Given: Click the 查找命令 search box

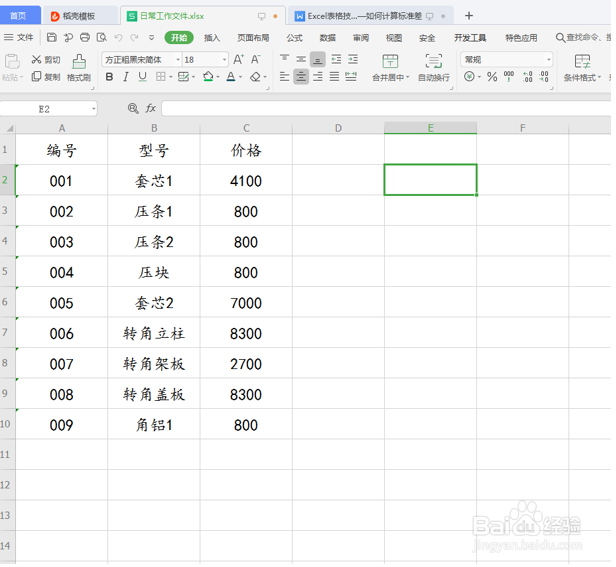Looking at the screenshot, I should 583,37.
